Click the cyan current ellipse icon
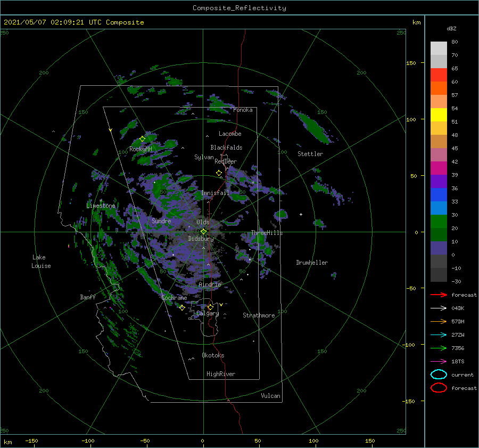 coord(439,374)
